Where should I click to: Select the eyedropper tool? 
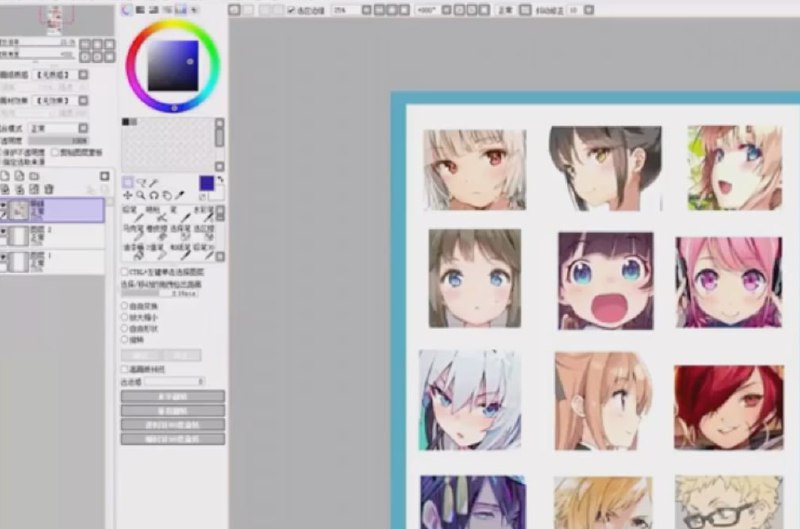click(180, 195)
